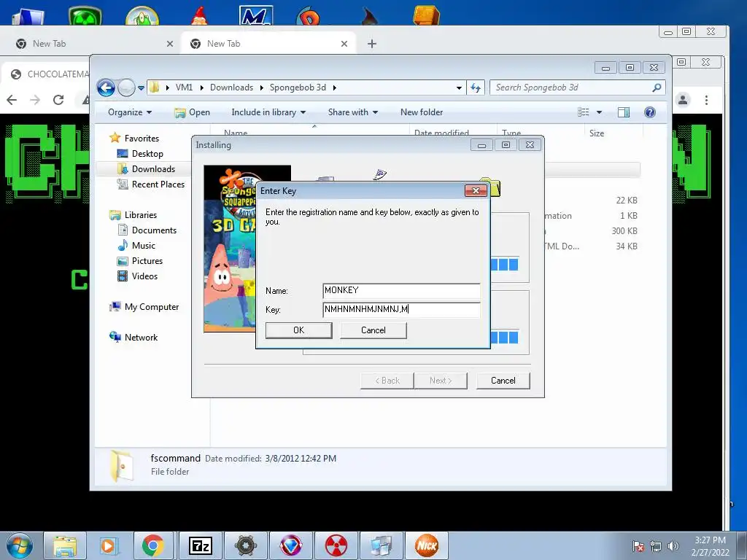Open Chrome three-dot menu

pos(706,100)
